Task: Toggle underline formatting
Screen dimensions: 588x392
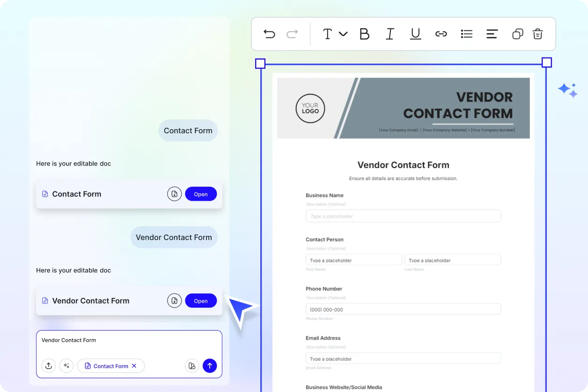Action: pyautogui.click(x=415, y=34)
